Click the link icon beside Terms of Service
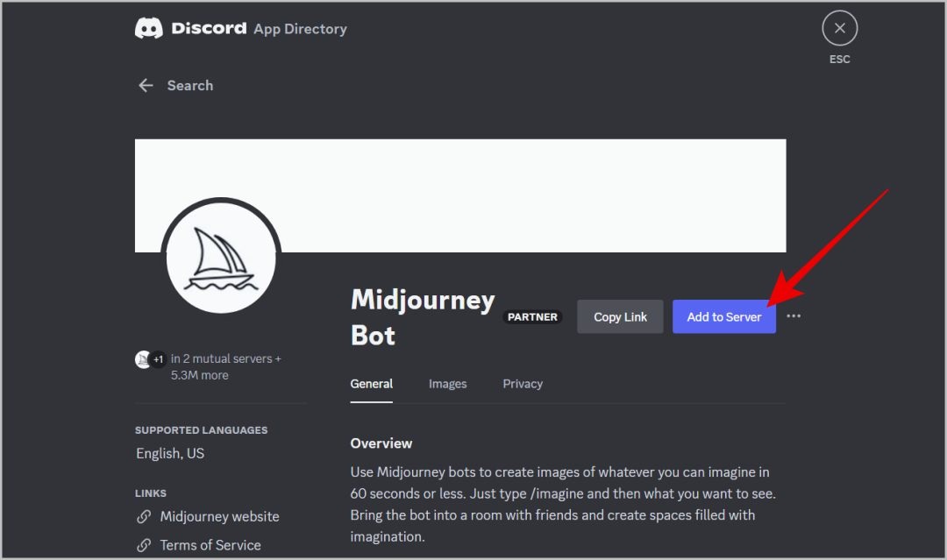 click(144, 544)
